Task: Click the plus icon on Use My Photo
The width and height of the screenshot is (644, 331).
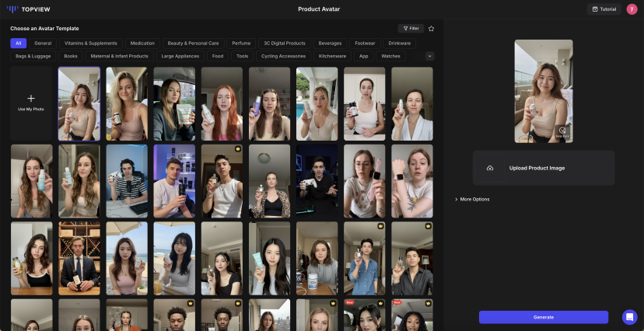Action: pyautogui.click(x=31, y=98)
